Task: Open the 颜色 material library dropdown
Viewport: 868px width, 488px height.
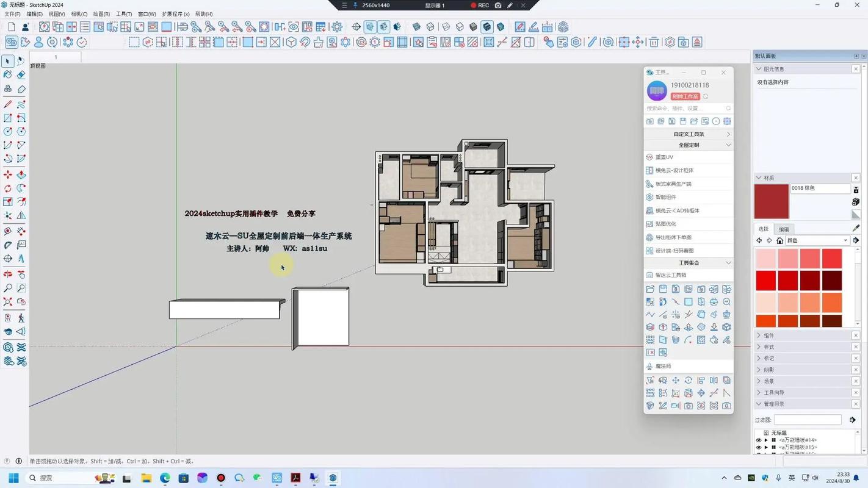Action: point(817,240)
